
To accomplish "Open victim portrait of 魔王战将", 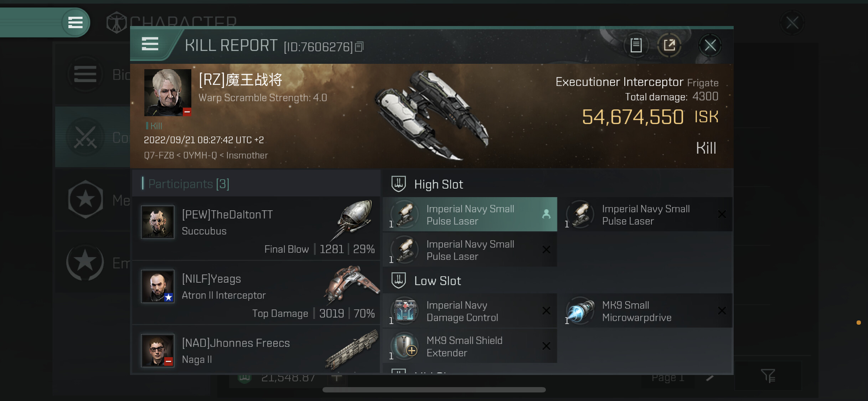I will click(167, 93).
